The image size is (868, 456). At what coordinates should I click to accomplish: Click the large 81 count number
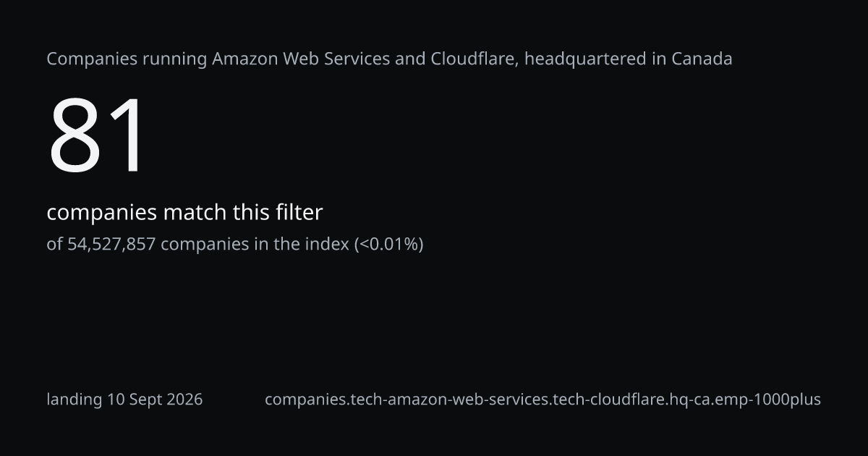point(98,137)
